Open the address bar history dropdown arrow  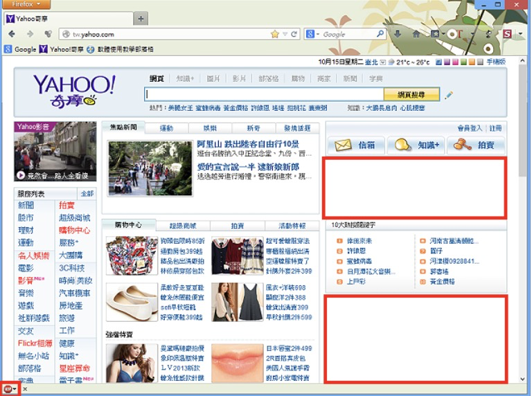[285, 34]
